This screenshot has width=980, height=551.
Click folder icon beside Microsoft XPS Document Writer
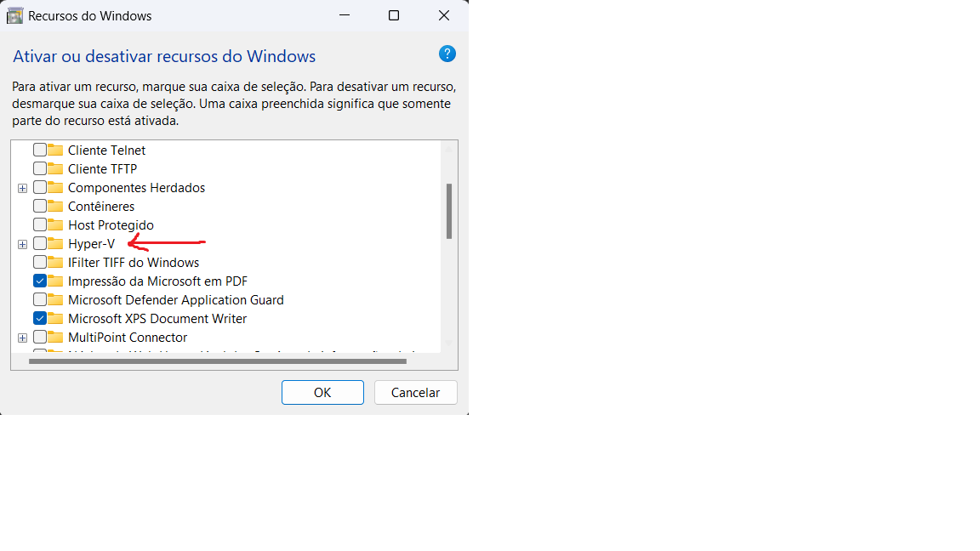[55, 318]
